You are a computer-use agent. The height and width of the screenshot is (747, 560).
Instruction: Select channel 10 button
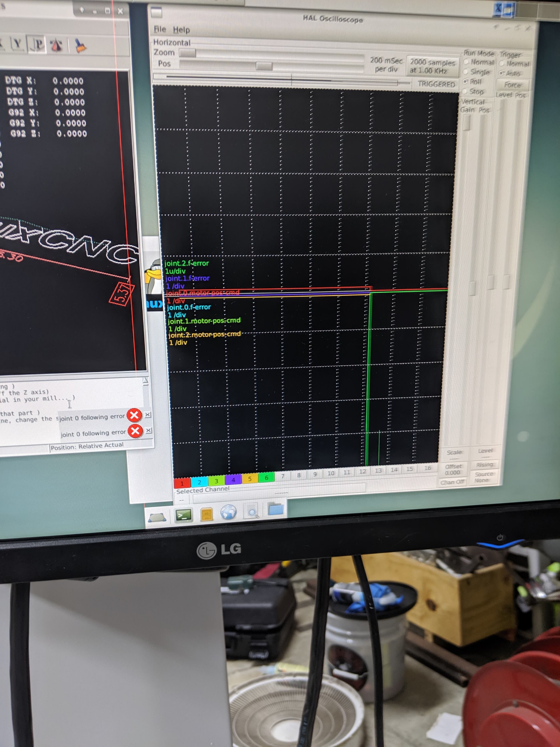331,473
